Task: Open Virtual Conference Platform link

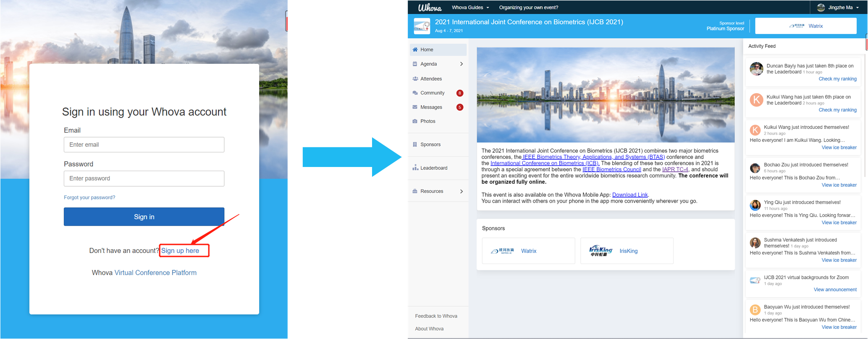Action: 155,273
